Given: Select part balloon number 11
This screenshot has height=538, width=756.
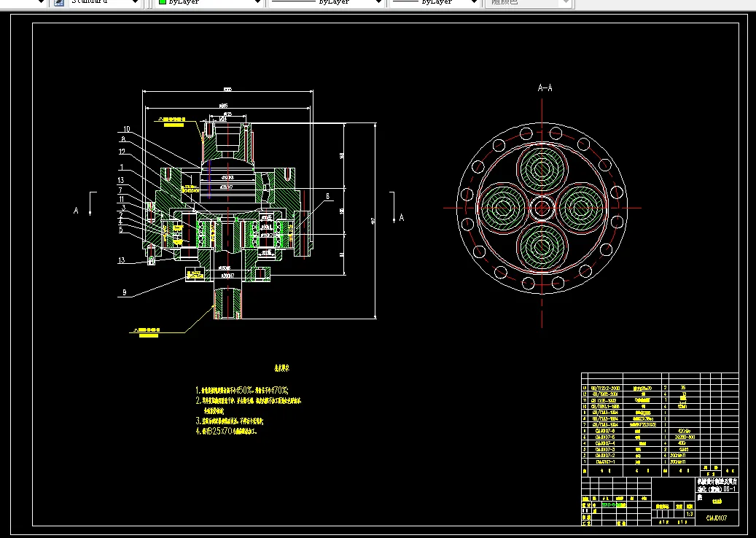Looking at the screenshot, I should (x=122, y=199).
